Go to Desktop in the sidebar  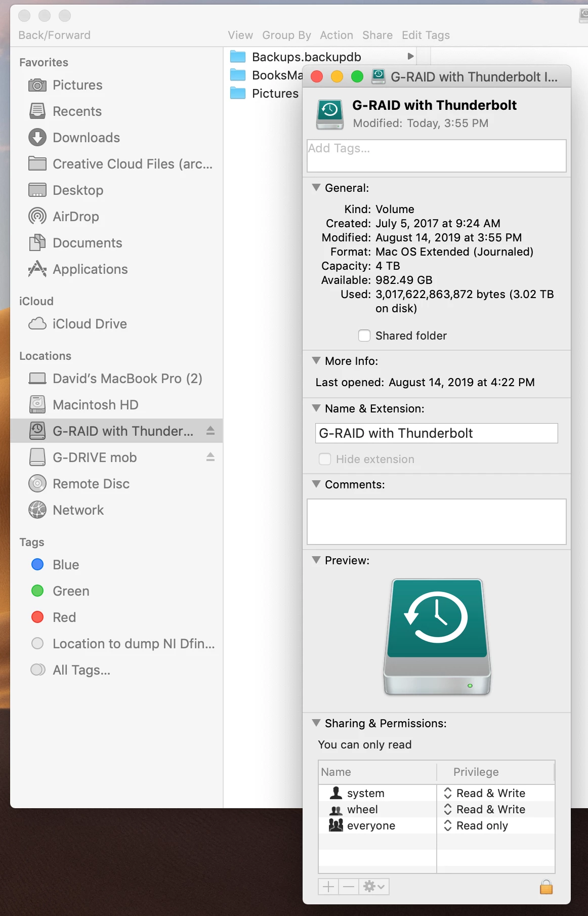coord(116,190)
